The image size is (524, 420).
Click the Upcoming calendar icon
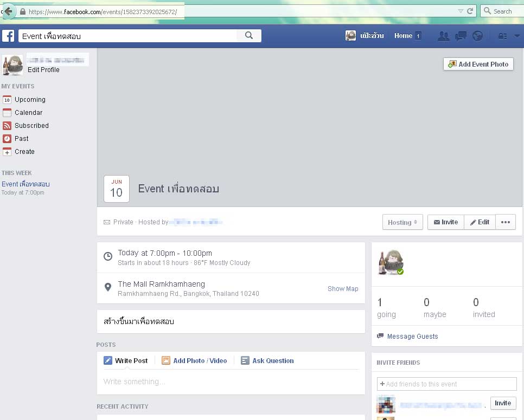click(7, 100)
